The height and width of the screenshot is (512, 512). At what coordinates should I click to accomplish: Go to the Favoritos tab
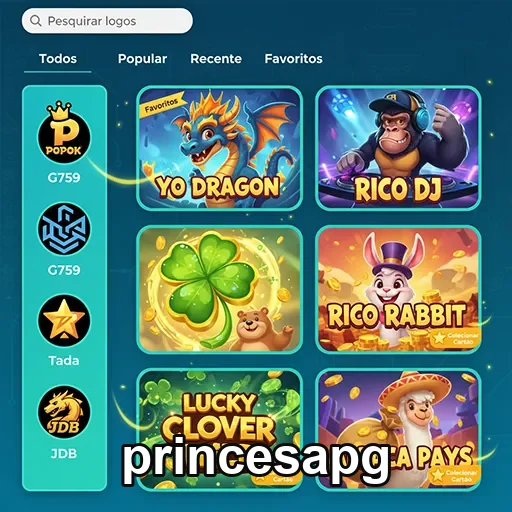click(x=293, y=59)
